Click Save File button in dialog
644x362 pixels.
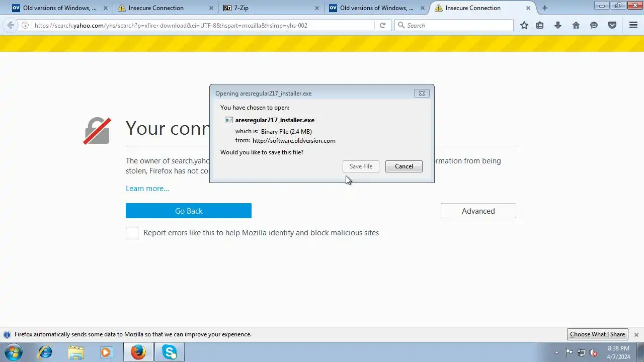361,166
